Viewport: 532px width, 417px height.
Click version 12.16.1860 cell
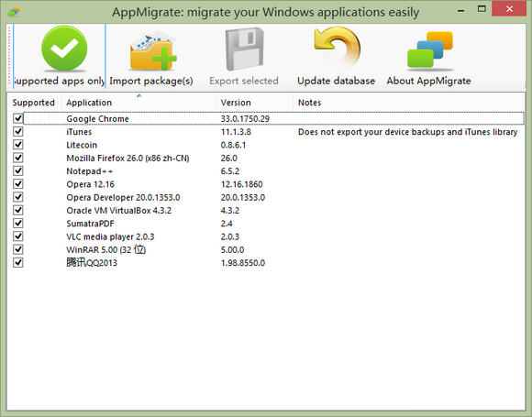(x=241, y=184)
